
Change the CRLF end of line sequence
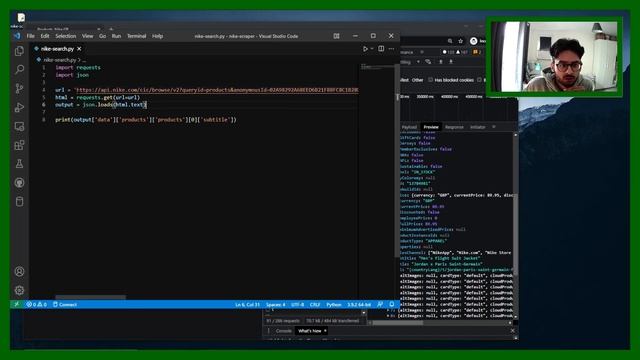pos(315,304)
